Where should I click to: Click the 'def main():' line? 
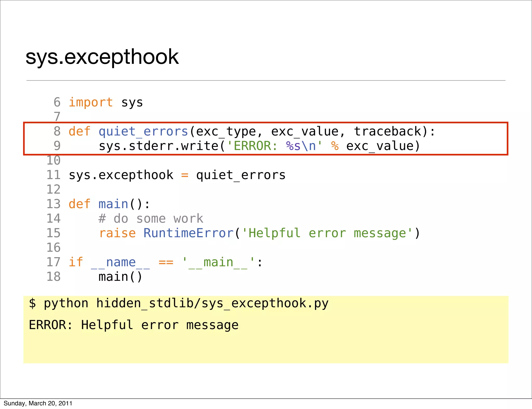point(109,204)
